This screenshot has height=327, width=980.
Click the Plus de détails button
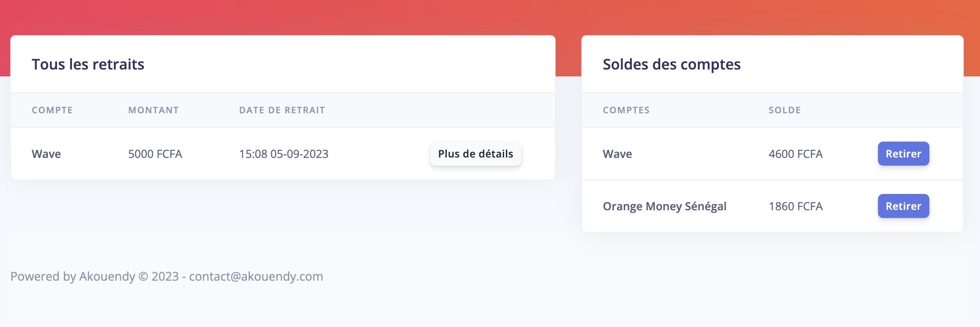(475, 154)
